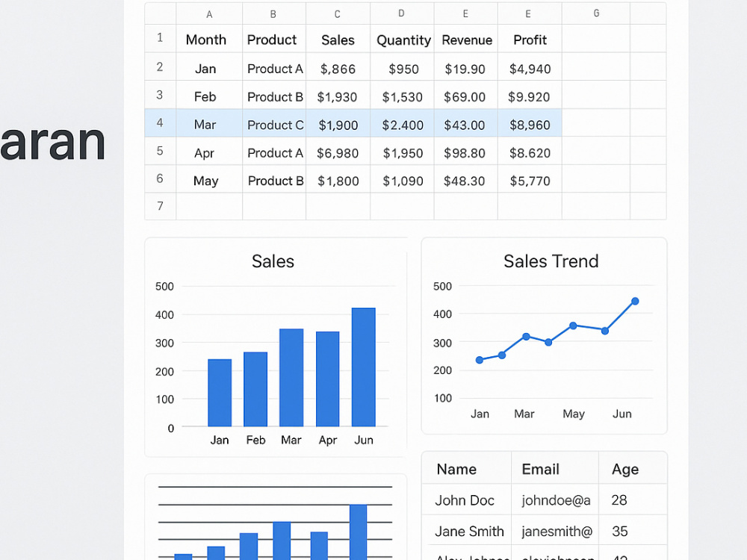The image size is (747, 560).
Task: Click the $19.90 revenue cell
Action: pyautogui.click(x=466, y=67)
